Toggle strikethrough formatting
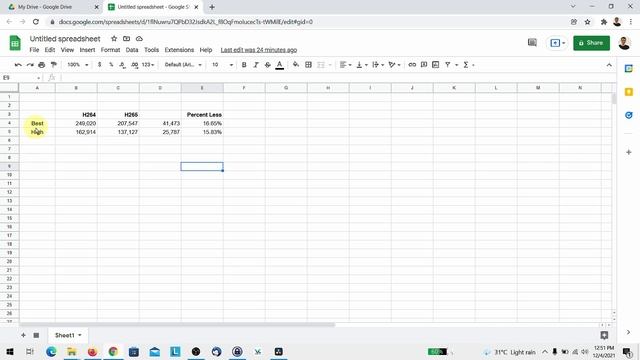This screenshot has height=360, width=640. (x=268, y=65)
